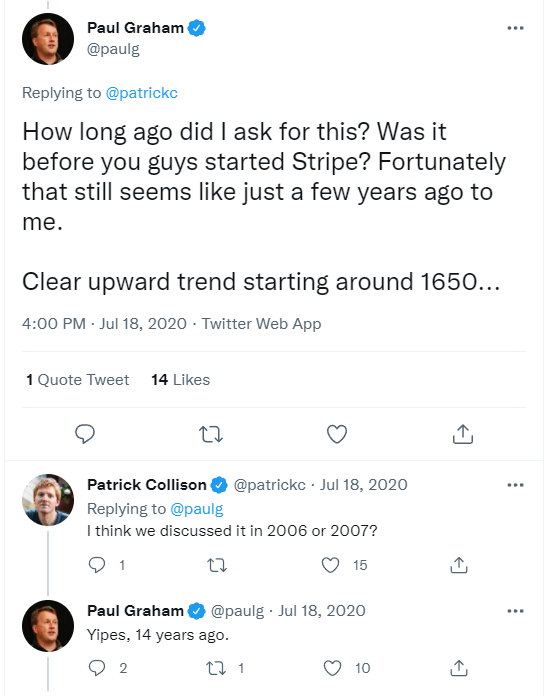This screenshot has width=550, height=696.
Task: View the 14 Likes list
Action: pyautogui.click(x=180, y=380)
